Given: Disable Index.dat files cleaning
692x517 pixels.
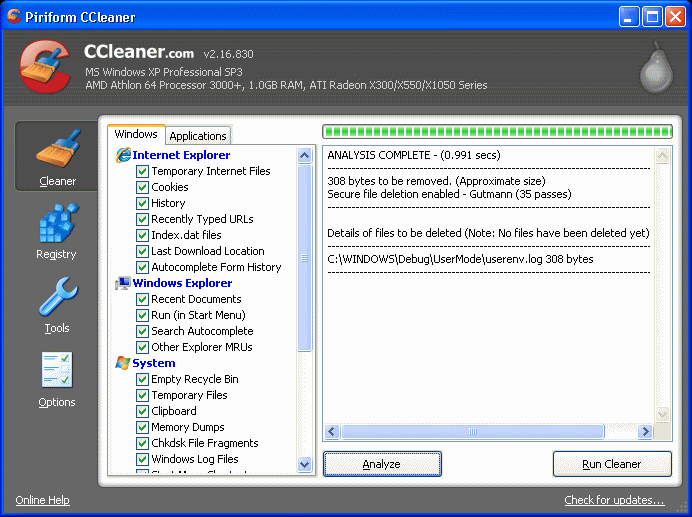Looking at the screenshot, I should (x=142, y=235).
